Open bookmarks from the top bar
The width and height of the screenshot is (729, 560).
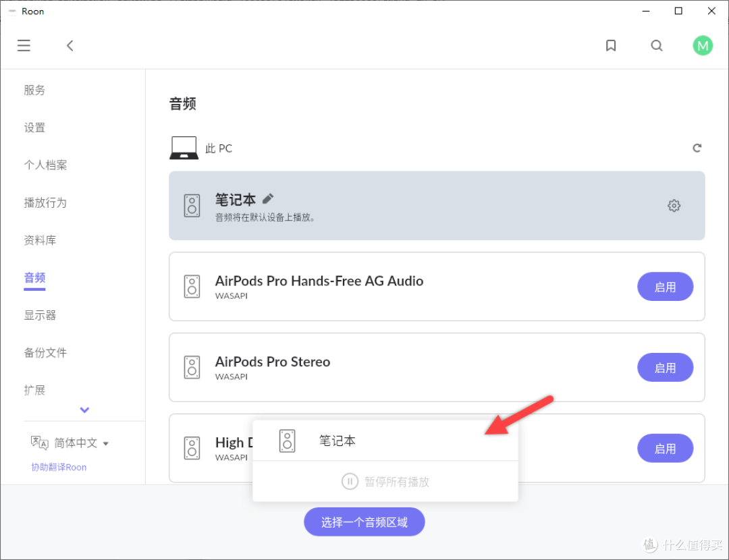611,46
